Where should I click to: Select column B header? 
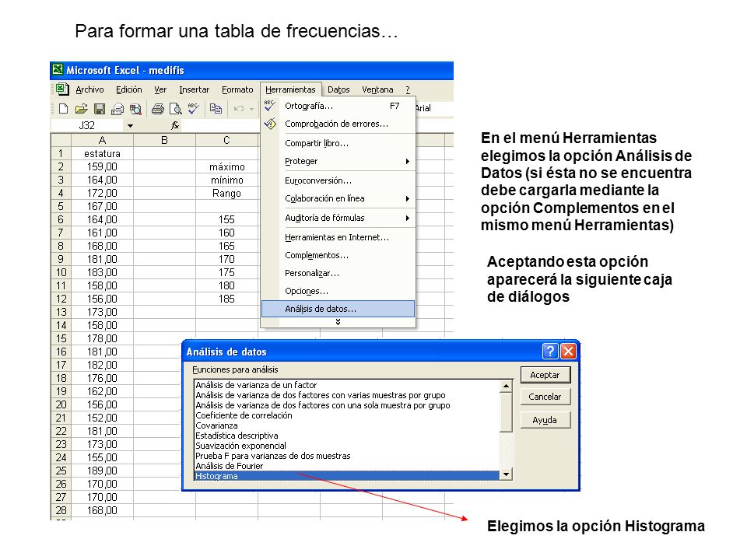coord(164,141)
